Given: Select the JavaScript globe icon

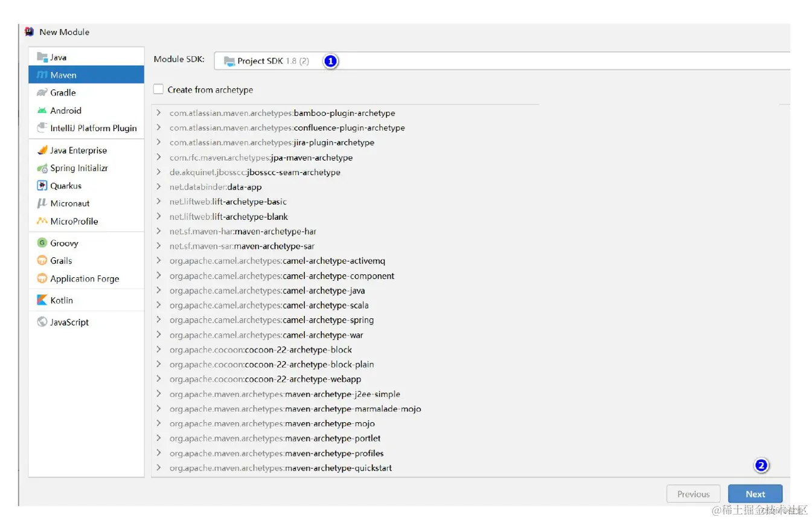Looking at the screenshot, I should point(42,322).
